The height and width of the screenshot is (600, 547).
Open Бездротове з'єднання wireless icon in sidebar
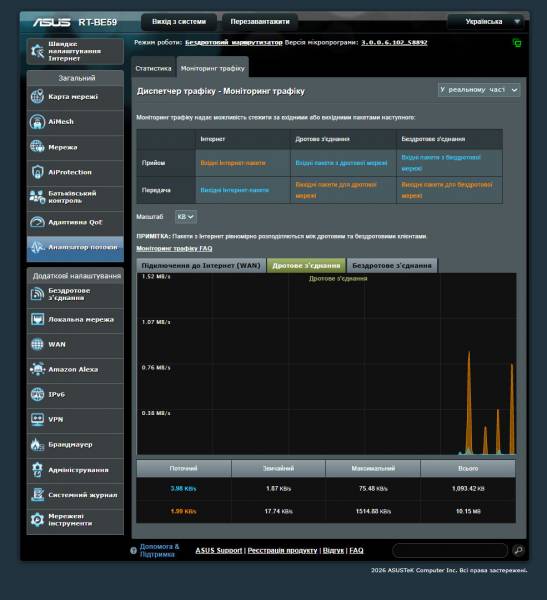pyautogui.click(x=38, y=294)
